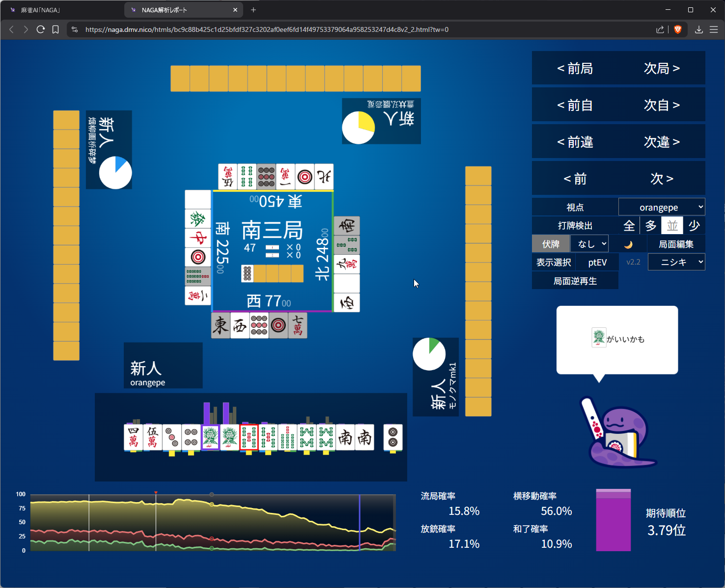Click the share icon in address bar
Screen dimensions: 725x588
click(x=660, y=29)
